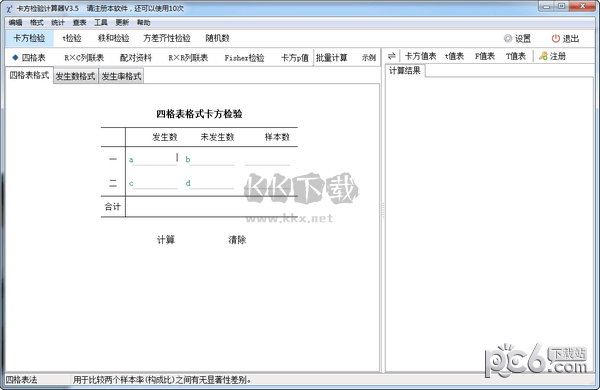
Task: Select the R×C列联表 method
Action: (84, 58)
